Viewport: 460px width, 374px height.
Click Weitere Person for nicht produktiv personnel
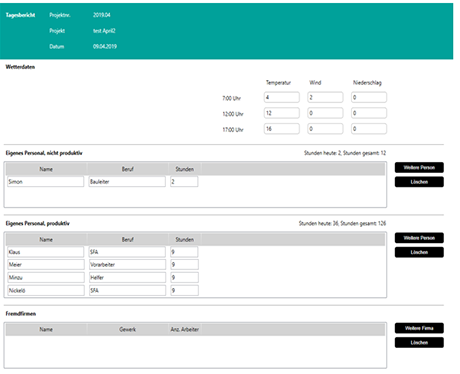(419, 167)
